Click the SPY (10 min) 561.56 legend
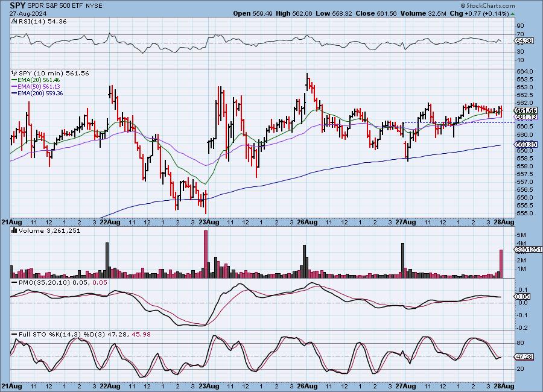The height and width of the screenshot is (392, 543). point(54,73)
